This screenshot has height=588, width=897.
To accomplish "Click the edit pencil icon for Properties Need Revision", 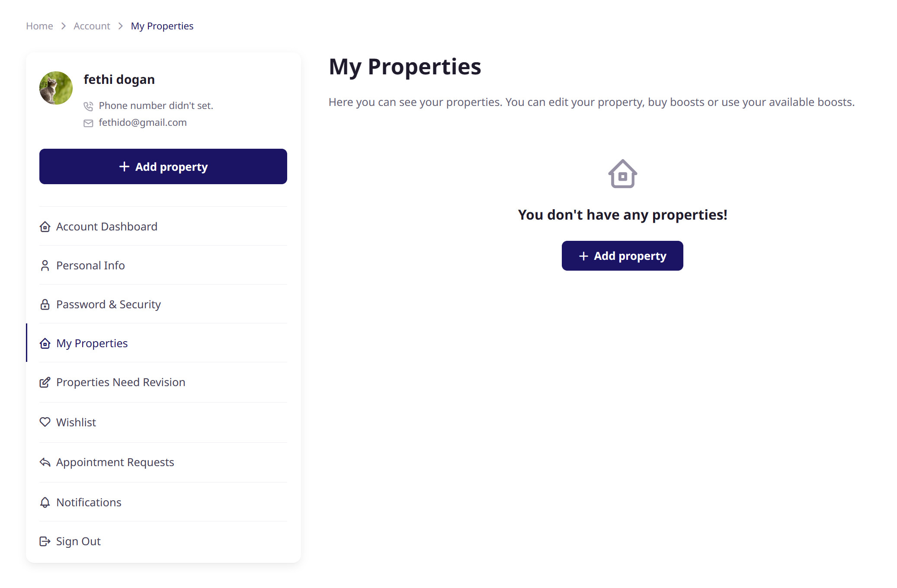I will 45,382.
